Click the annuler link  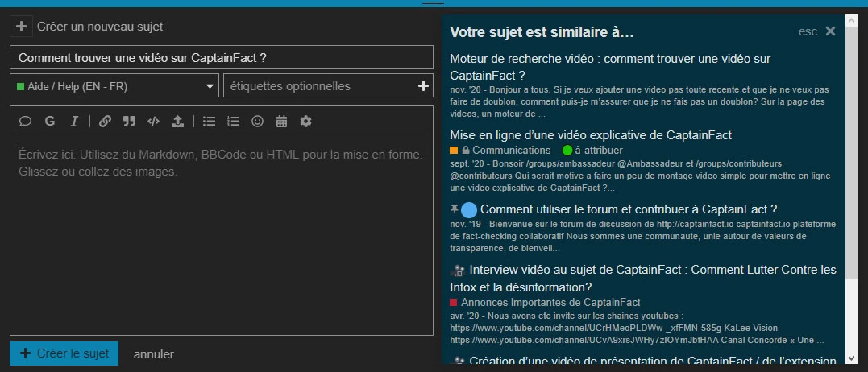click(x=153, y=353)
